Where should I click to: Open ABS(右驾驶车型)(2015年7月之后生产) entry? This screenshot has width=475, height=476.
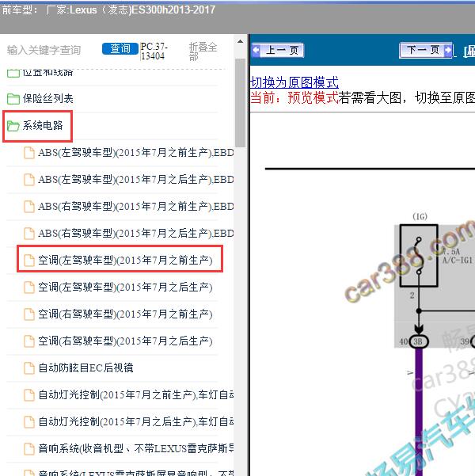[x=135, y=233]
